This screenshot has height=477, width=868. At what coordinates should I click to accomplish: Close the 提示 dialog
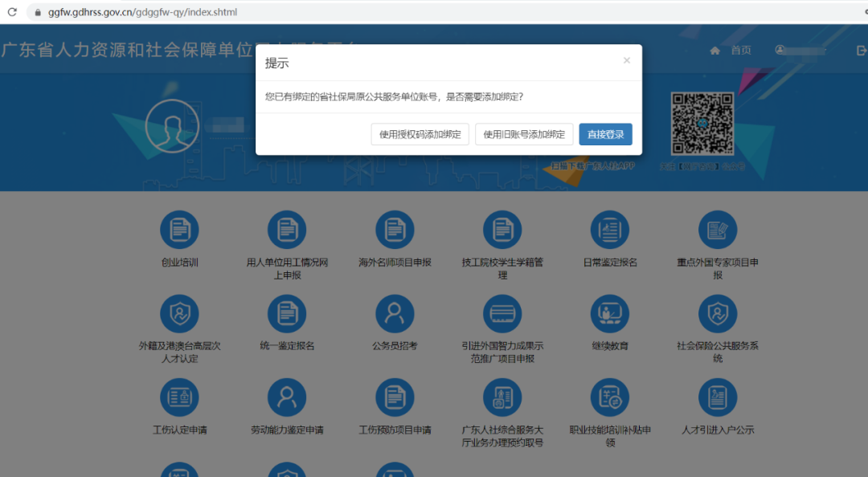(x=626, y=60)
